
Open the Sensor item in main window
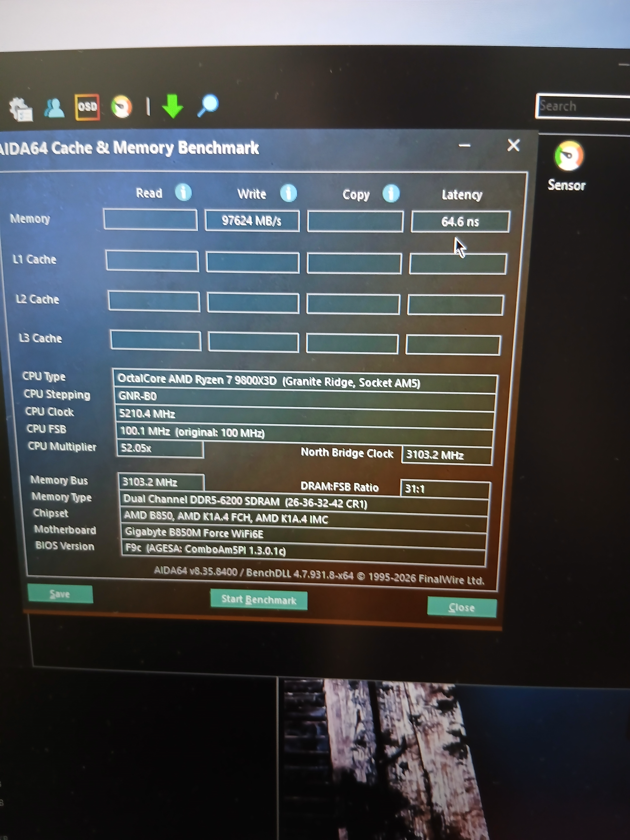coord(568,166)
